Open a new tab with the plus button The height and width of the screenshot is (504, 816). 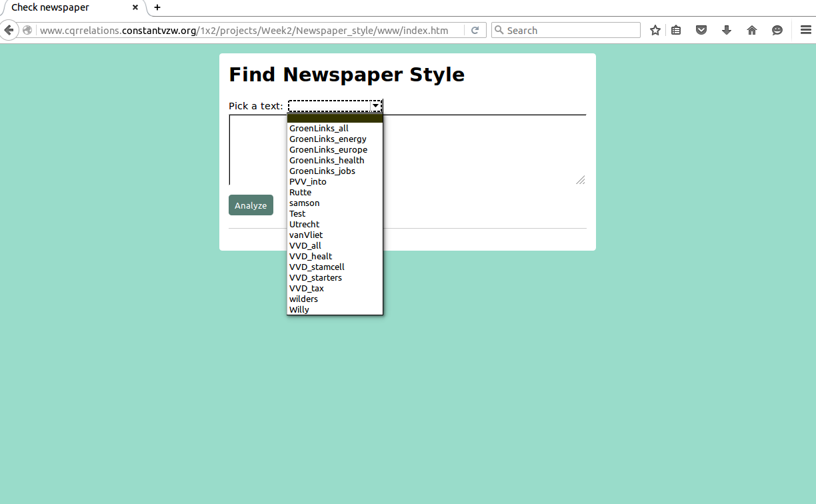point(157,7)
